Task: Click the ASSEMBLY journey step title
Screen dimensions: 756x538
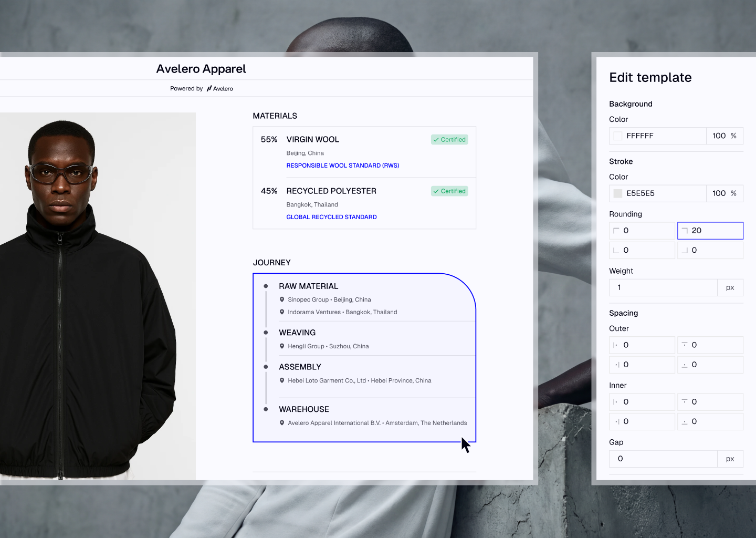Action: coord(300,367)
